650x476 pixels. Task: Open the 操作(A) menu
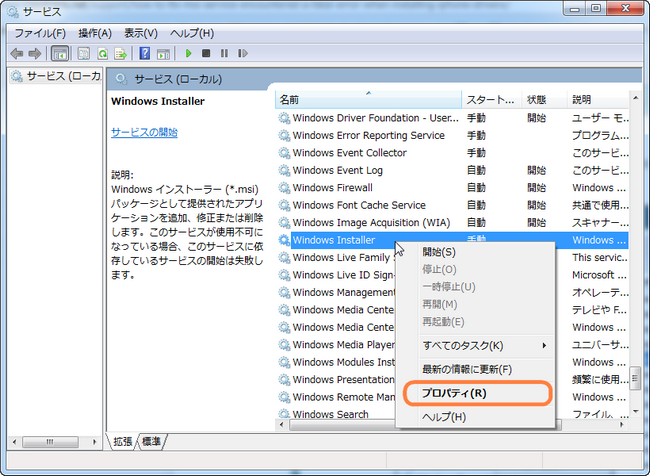coord(95,33)
